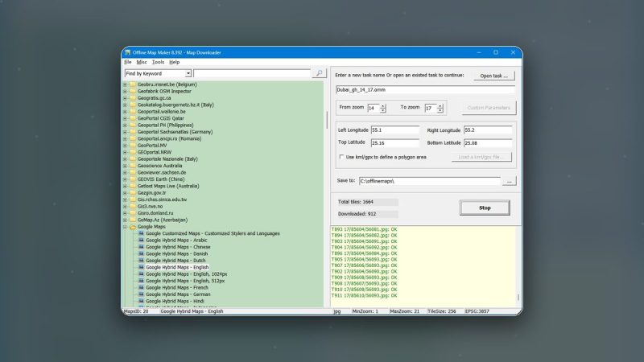This screenshot has height=362, width=644.
Task: Click the To zoom spinner arrows
Action: 440,108
